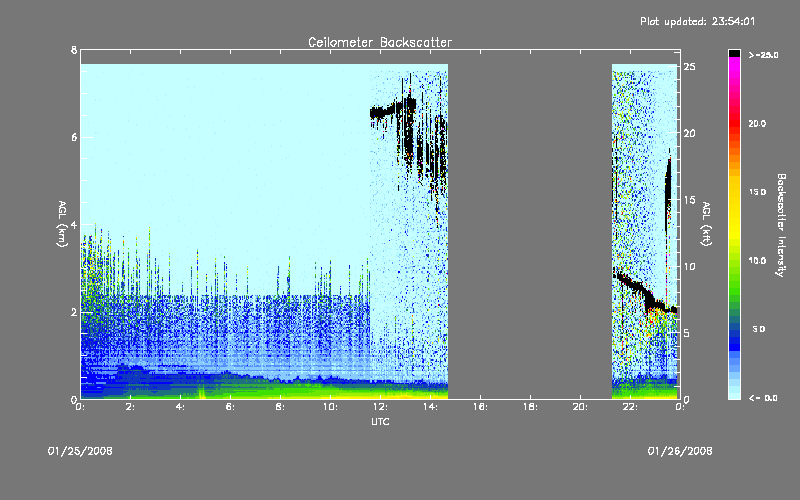The image size is (800, 500).
Task: Click the kft axis tick label 20
Action: tap(689, 133)
